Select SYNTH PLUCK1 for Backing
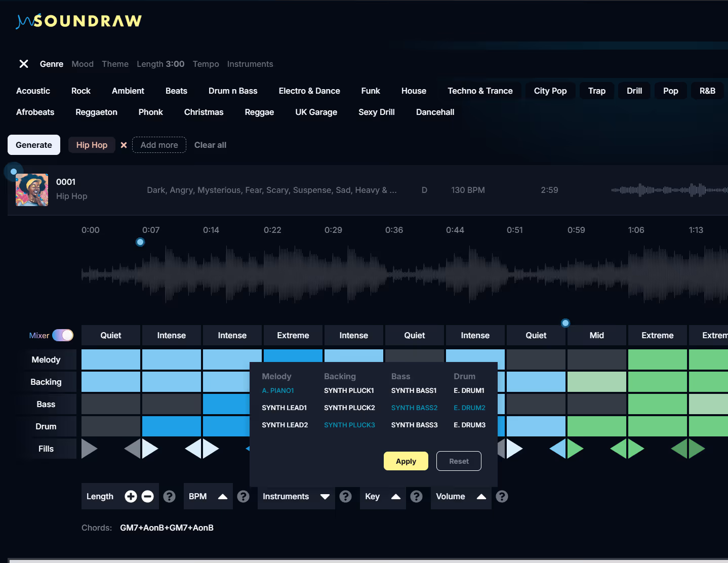 point(349,390)
